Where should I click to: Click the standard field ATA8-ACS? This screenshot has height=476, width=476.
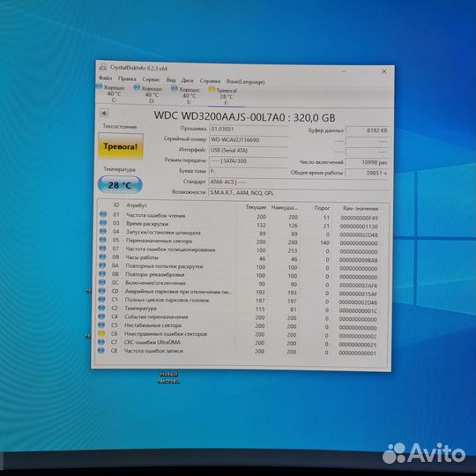coord(299,182)
